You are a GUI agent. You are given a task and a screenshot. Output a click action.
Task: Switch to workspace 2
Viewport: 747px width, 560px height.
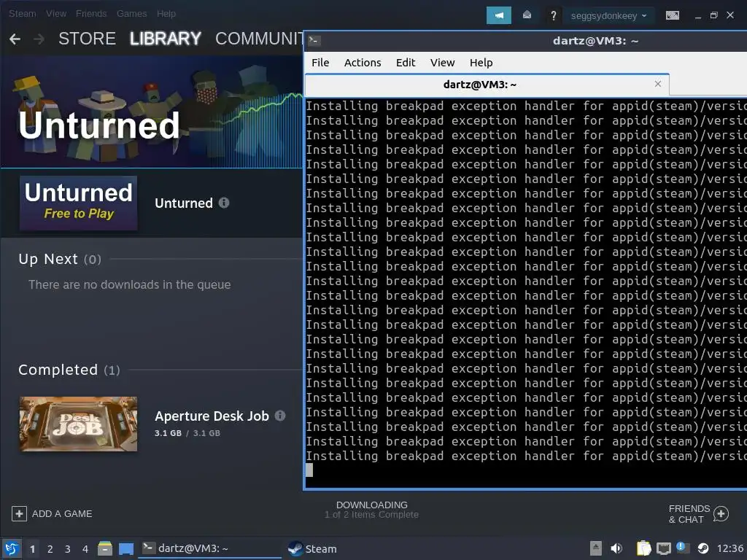50,549
